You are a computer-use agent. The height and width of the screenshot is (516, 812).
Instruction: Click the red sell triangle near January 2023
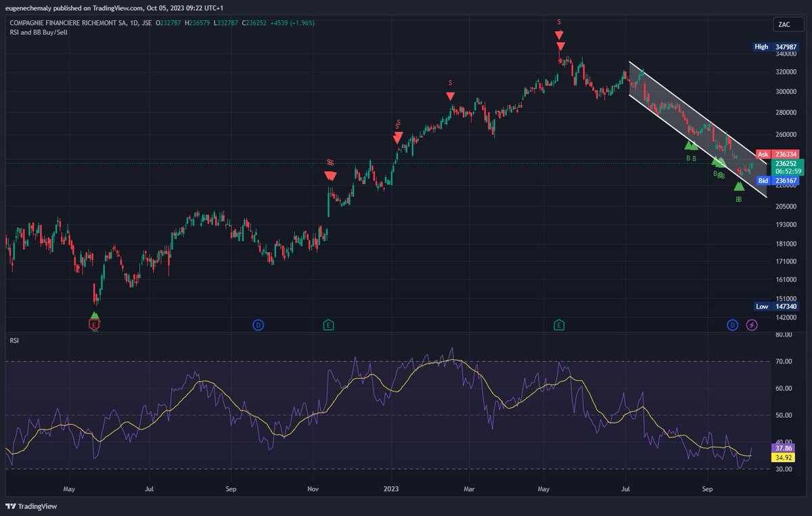(x=398, y=137)
